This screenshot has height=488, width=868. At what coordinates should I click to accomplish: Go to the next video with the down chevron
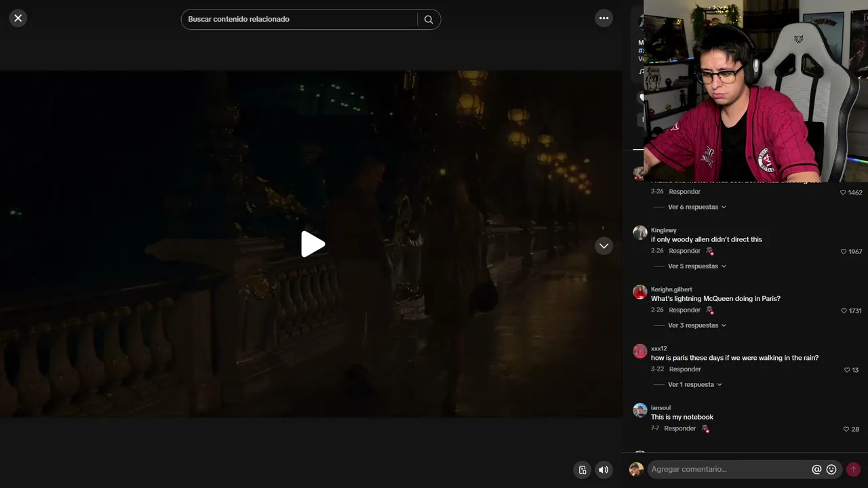click(604, 246)
